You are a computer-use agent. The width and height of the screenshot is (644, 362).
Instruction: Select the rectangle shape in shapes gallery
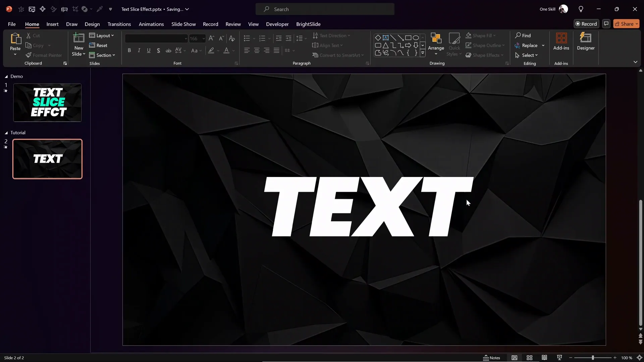coord(408,38)
